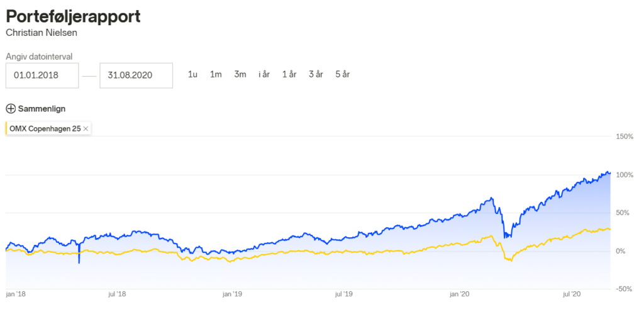The height and width of the screenshot is (314, 644).
Task: Click the 100% y-axis label
Action: click(625, 175)
